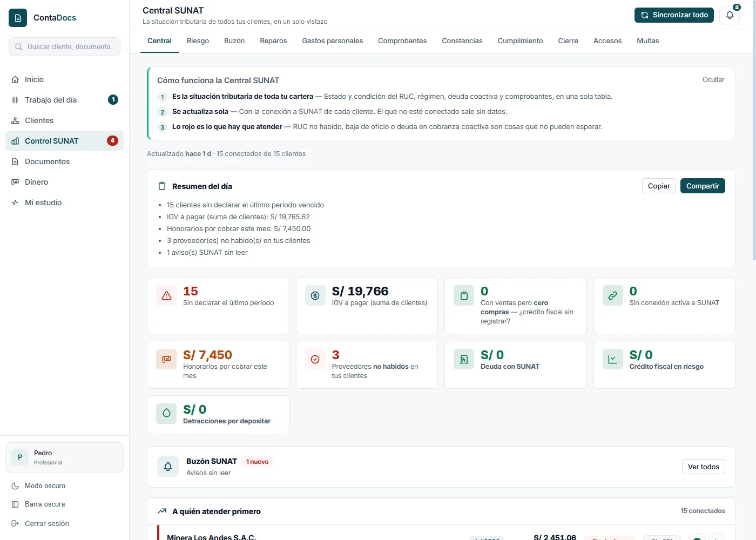The width and height of the screenshot is (756, 540).
Task: Click the Sincronizar todo button
Action: tap(674, 15)
